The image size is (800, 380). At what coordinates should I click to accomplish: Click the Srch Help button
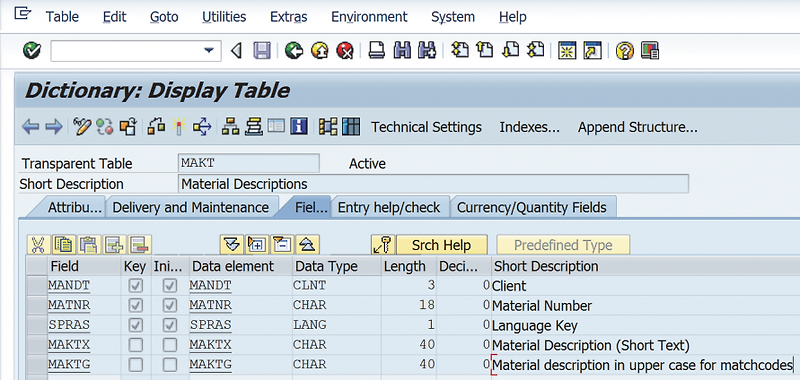(x=442, y=245)
